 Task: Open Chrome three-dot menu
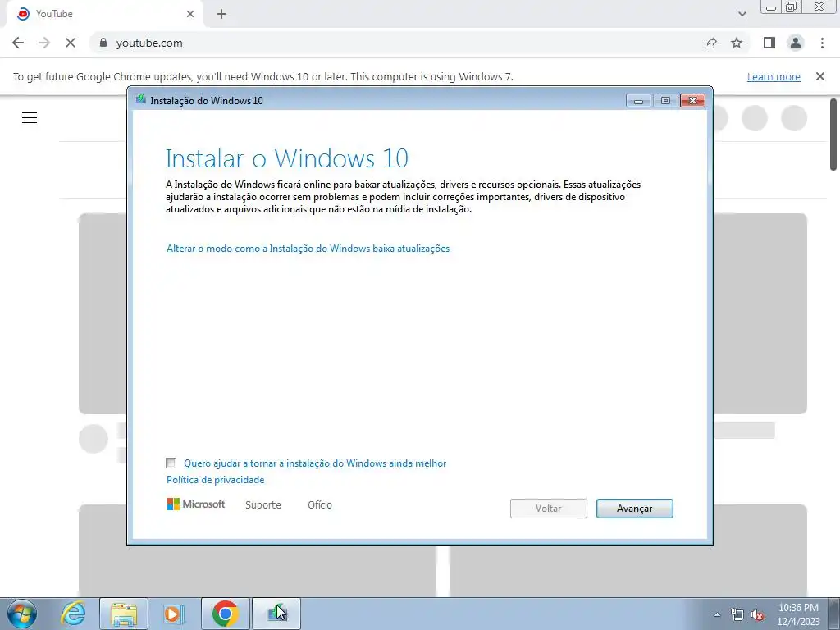(x=822, y=43)
